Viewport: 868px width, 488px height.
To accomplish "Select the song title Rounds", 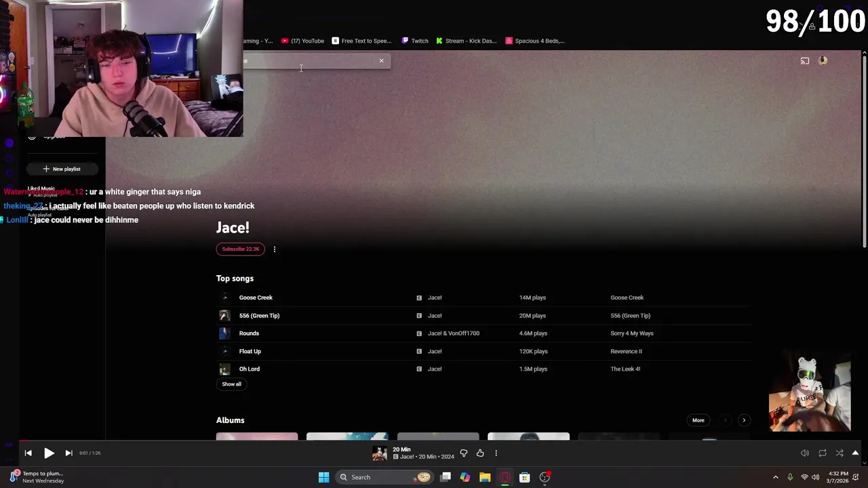I will coord(249,333).
